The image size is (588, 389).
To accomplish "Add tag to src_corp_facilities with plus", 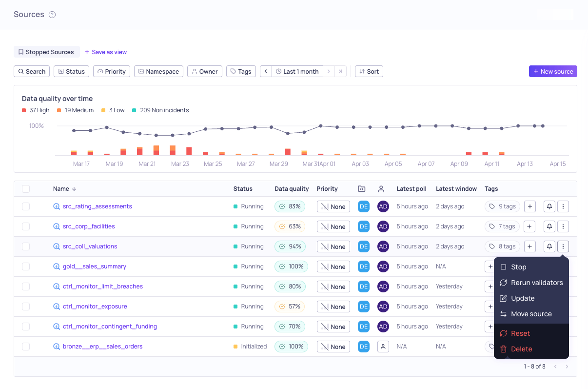I will click(x=530, y=226).
